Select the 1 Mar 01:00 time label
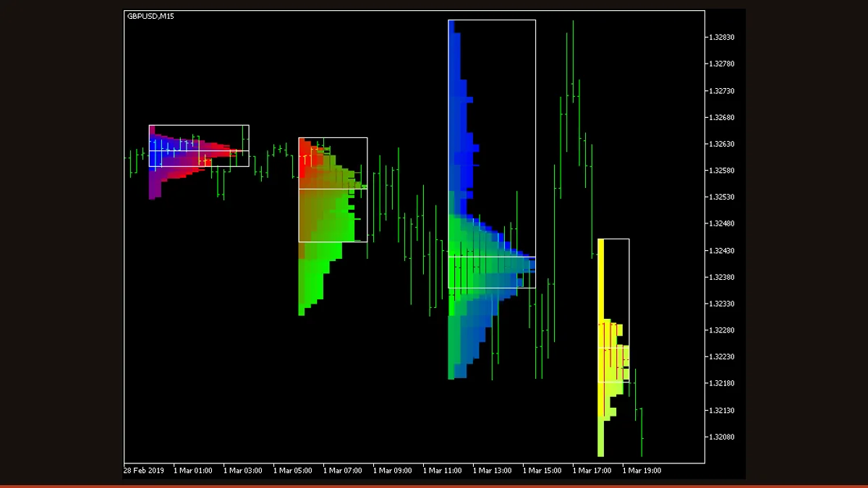Viewport: 868px width, 488px height. pos(193,471)
